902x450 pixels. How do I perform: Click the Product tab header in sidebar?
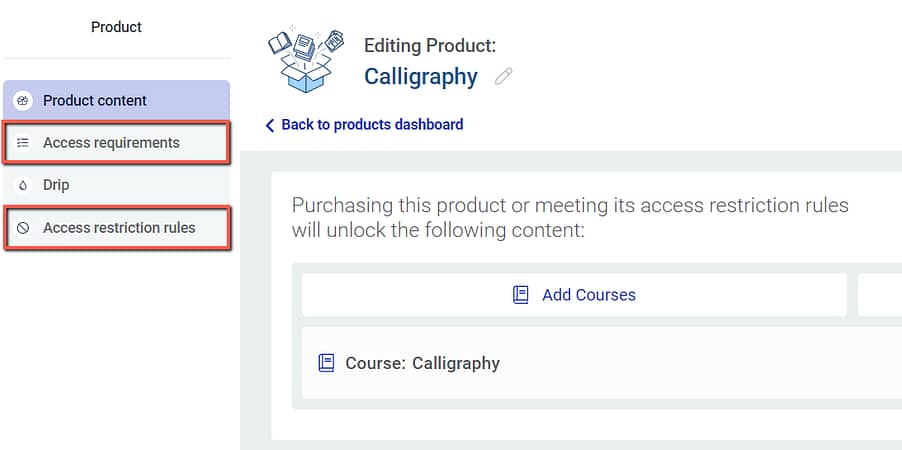tap(116, 27)
